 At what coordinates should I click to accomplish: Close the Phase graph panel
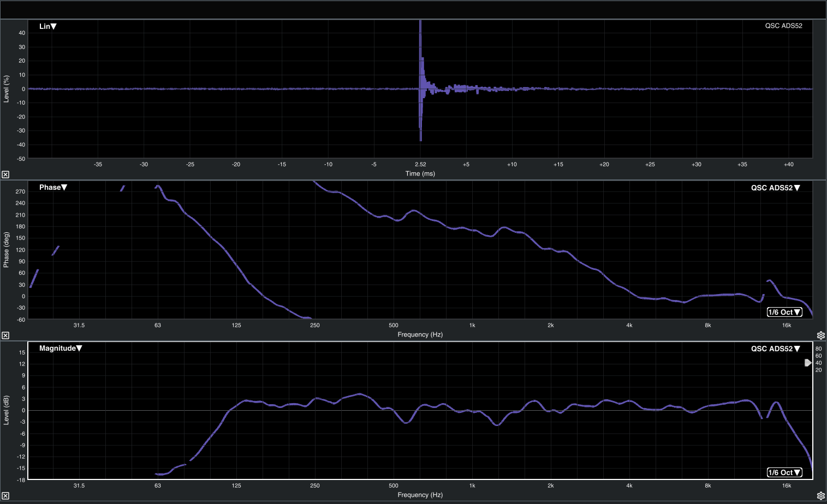tap(5, 335)
